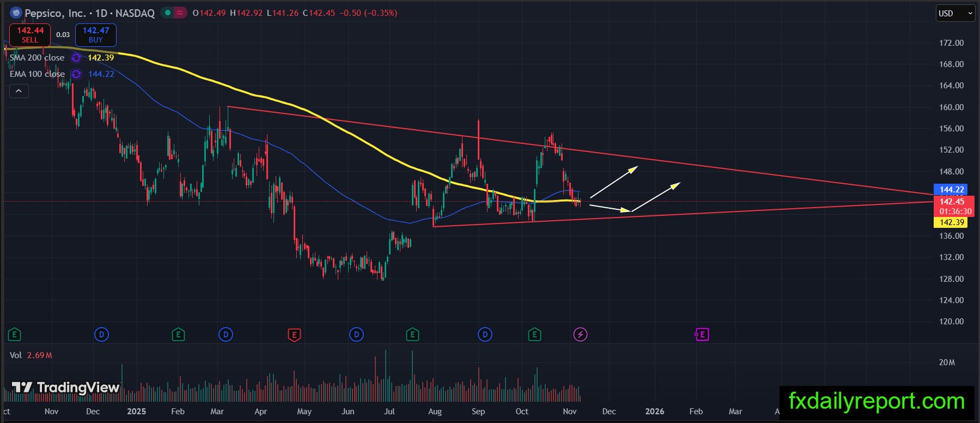Viewport: 980px width, 423px height.
Task: Click the Vol volume indicator legend
Action: [x=16, y=355]
